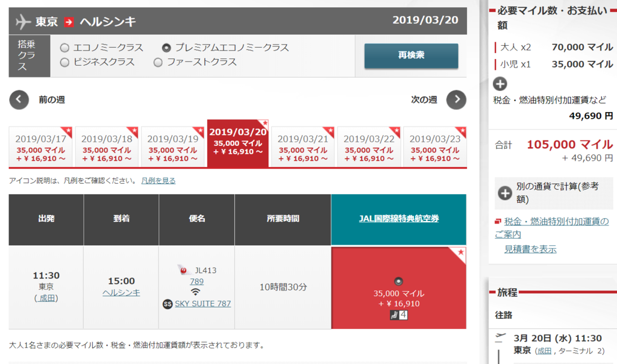Select the ビジネスクラス radio button
This screenshot has width=617, height=364.
64,62
